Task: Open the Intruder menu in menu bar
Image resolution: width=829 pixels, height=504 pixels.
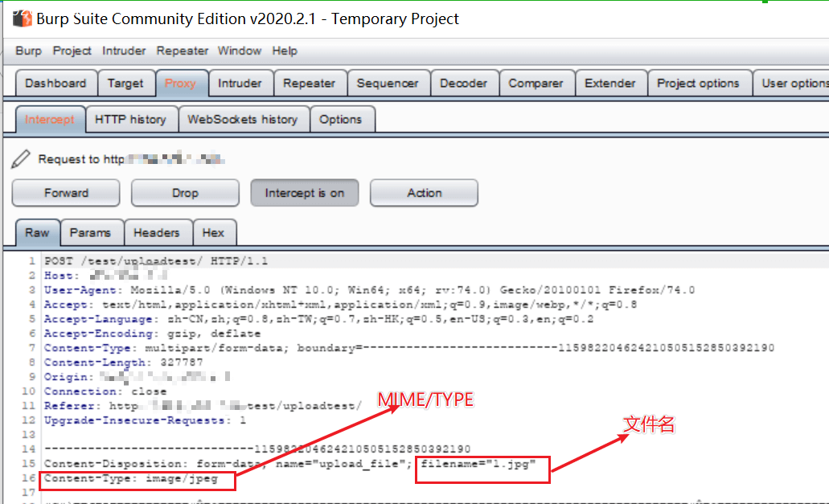Action: coord(124,51)
